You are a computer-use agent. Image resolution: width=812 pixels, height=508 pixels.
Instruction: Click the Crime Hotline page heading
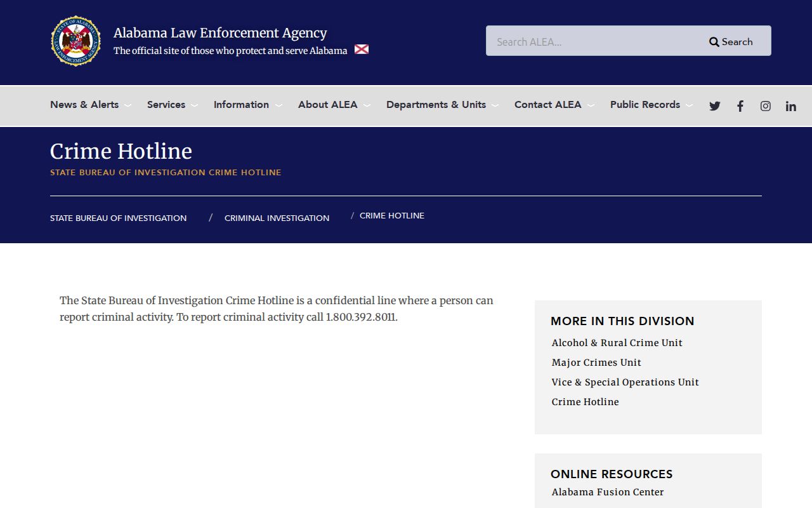tap(121, 151)
